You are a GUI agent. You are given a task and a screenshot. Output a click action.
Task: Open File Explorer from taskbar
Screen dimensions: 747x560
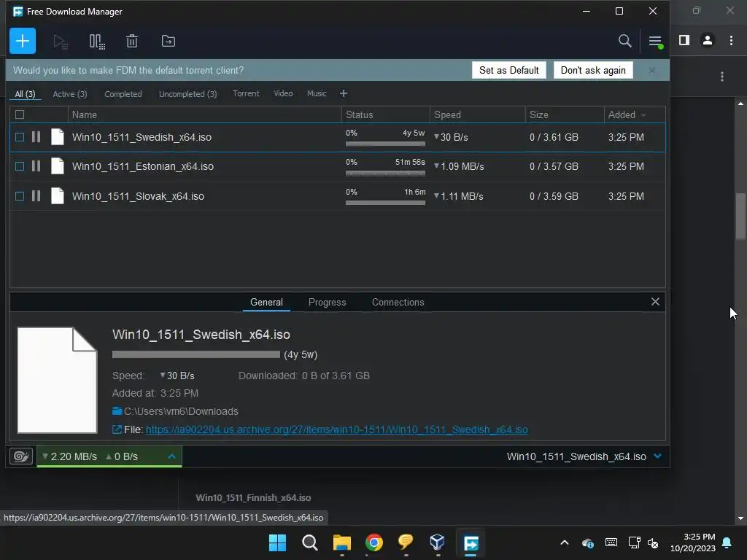[x=341, y=542]
